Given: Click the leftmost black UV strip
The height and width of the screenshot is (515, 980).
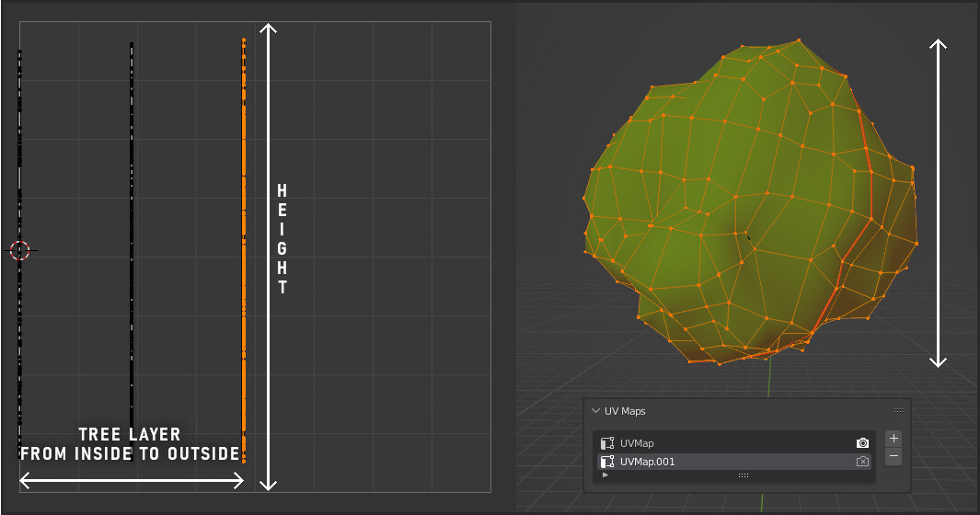Looking at the screenshot, I should tap(19, 138).
